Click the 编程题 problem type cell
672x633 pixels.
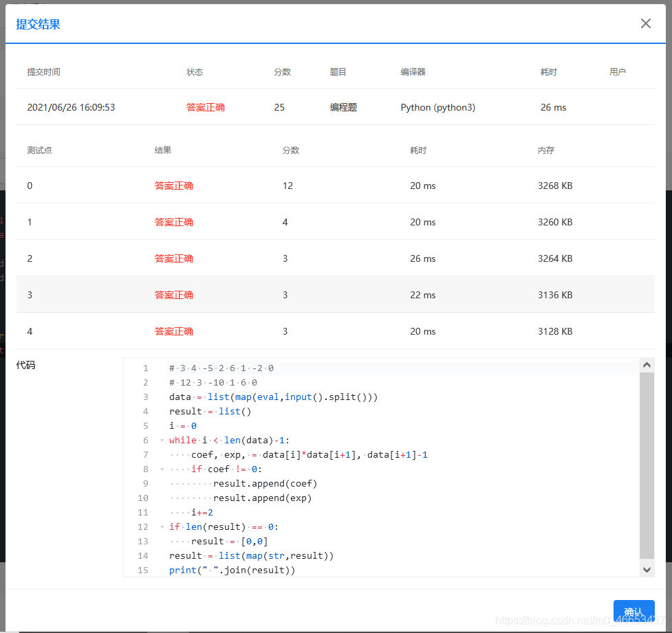343,107
